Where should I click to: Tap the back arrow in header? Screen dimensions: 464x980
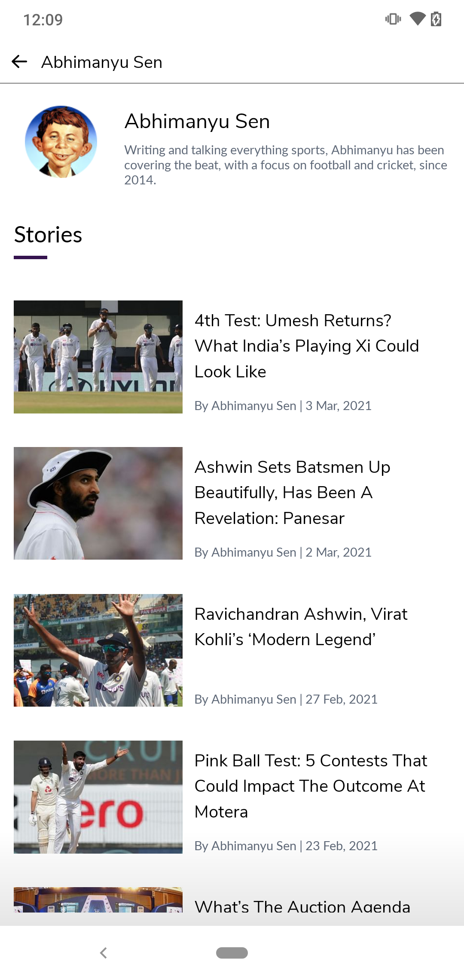(x=19, y=62)
